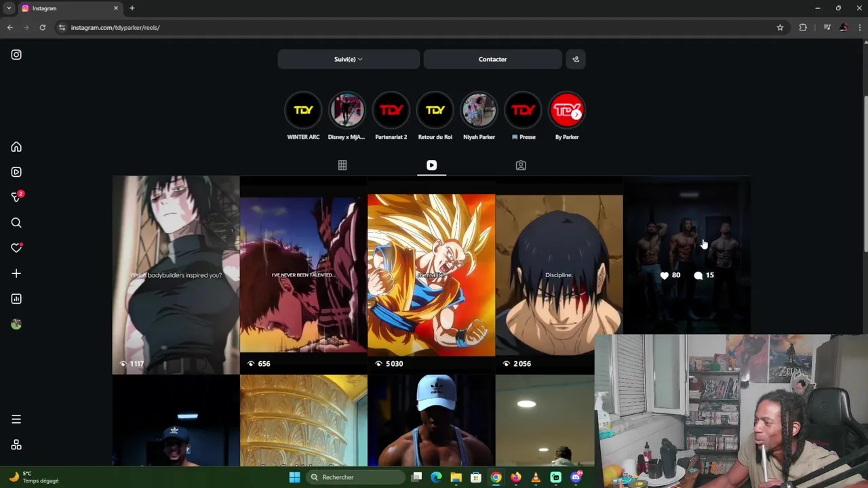Click the By Parker highlight next arrow
Screen dimensions: 868x488
click(x=576, y=115)
